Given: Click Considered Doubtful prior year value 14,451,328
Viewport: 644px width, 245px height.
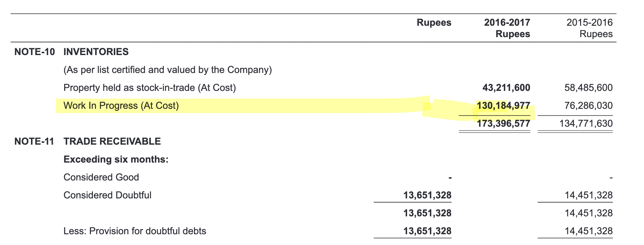Looking at the screenshot, I should [x=589, y=195].
